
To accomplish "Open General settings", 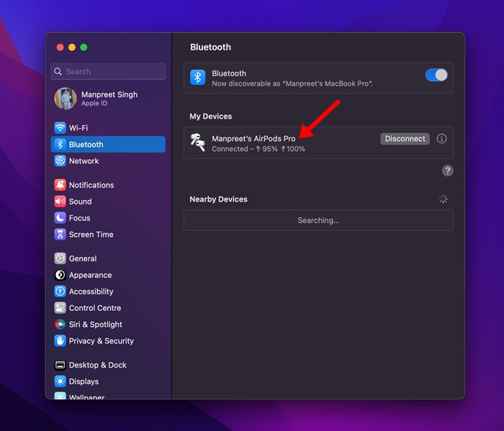I will [x=108, y=258].
